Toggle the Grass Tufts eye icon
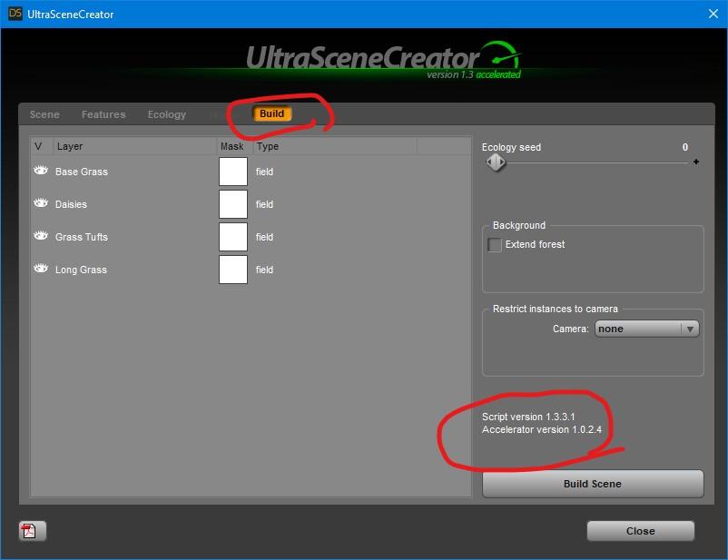 click(41, 235)
